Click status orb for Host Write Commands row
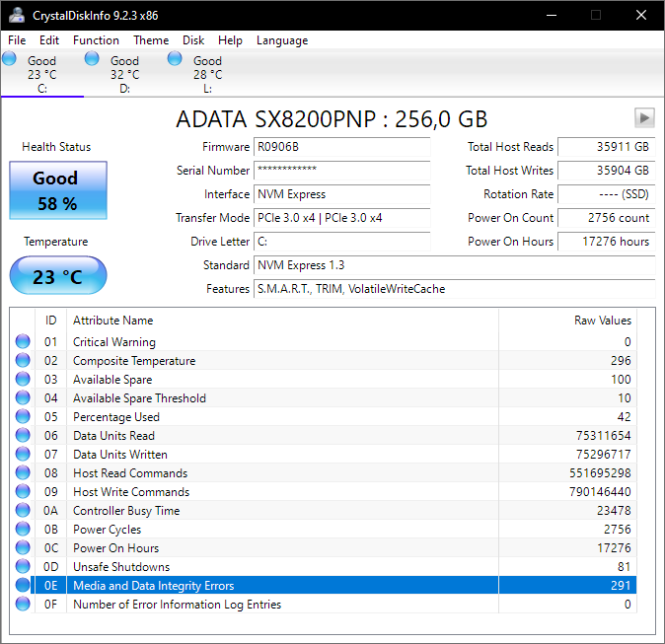The image size is (665, 644). [x=23, y=491]
